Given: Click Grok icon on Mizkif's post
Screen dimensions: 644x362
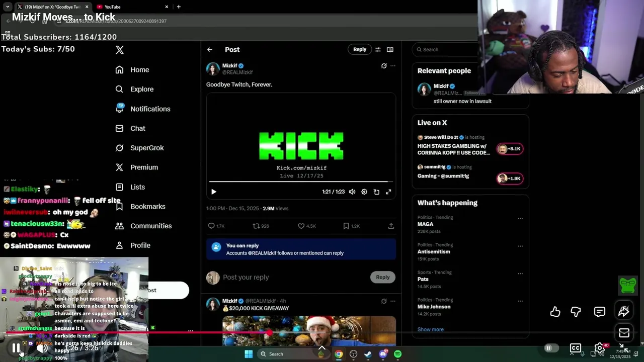Looking at the screenshot, I should (x=384, y=66).
